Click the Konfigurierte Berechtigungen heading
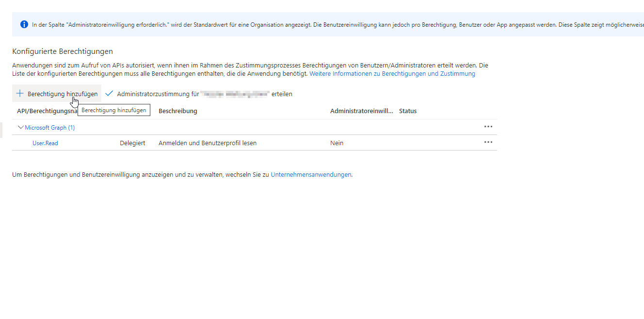Image resolution: width=644 pixels, height=319 pixels. tap(63, 51)
